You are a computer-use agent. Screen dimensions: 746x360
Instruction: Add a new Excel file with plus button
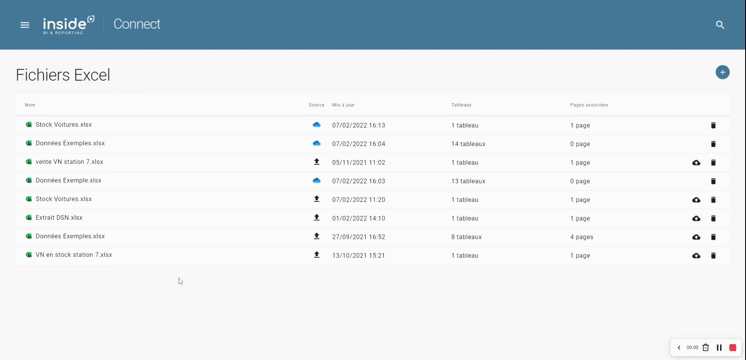[x=722, y=72]
